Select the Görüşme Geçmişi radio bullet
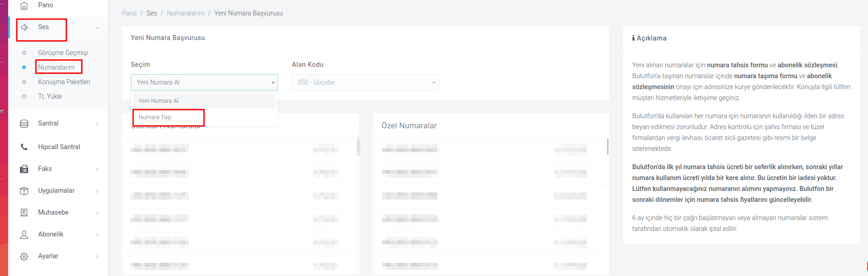 coord(24,53)
